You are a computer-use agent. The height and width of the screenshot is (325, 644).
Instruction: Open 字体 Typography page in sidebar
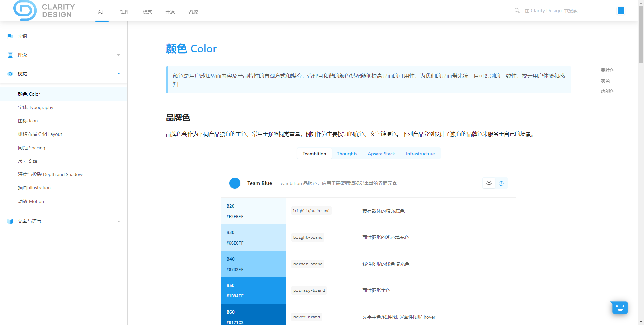(36, 107)
